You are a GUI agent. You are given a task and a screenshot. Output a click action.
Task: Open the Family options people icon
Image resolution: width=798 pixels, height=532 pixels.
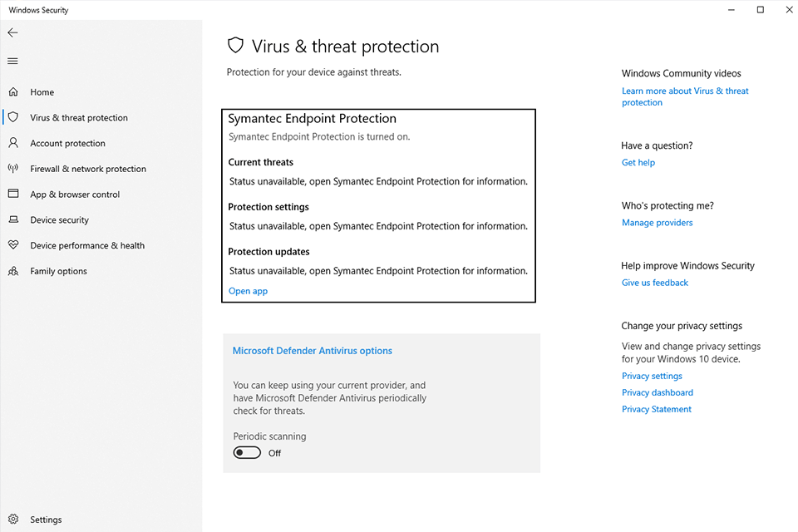tap(13, 271)
